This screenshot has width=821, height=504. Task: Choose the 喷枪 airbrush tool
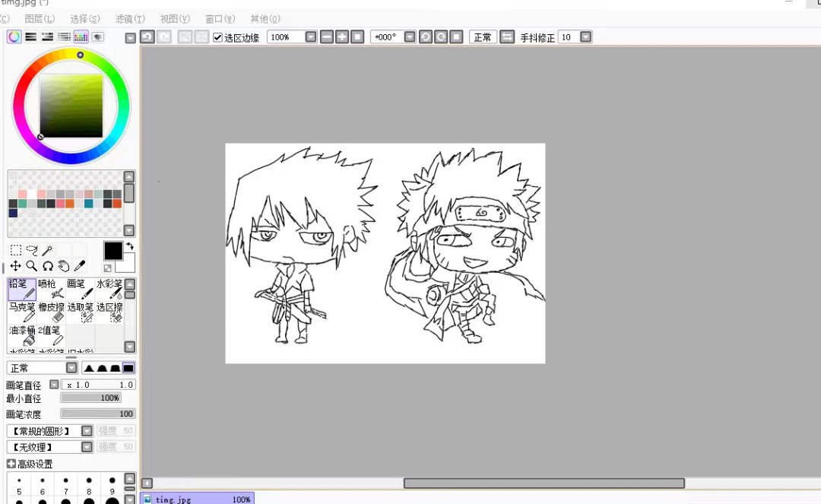[51, 290]
